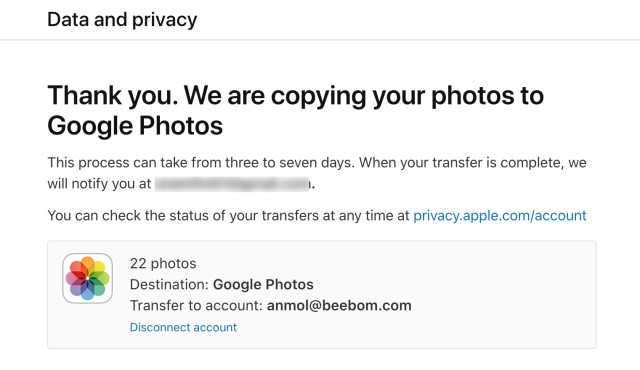Click the blurred notification email address

pyautogui.click(x=233, y=184)
